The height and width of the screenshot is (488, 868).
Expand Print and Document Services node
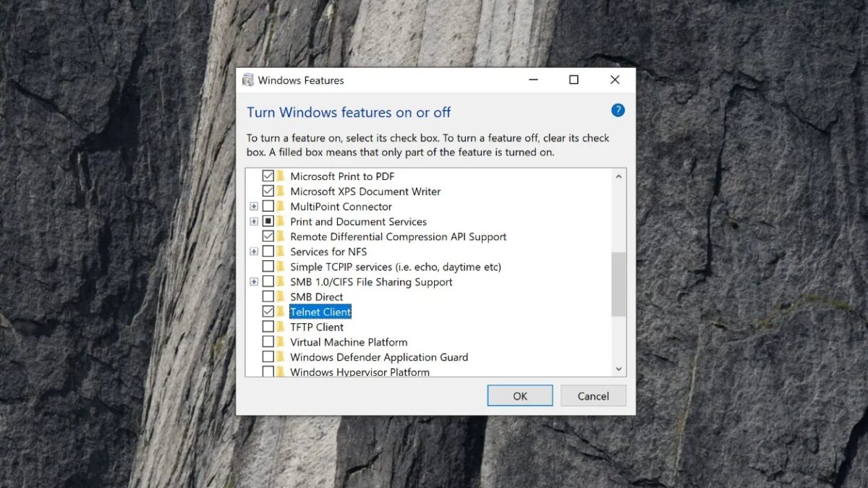(254, 221)
